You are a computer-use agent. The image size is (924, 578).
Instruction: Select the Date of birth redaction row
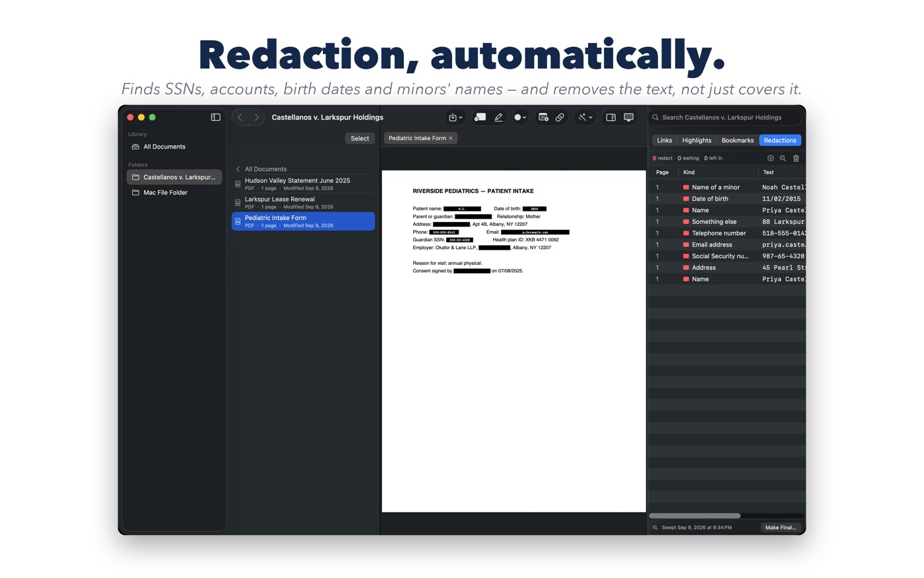(727, 199)
